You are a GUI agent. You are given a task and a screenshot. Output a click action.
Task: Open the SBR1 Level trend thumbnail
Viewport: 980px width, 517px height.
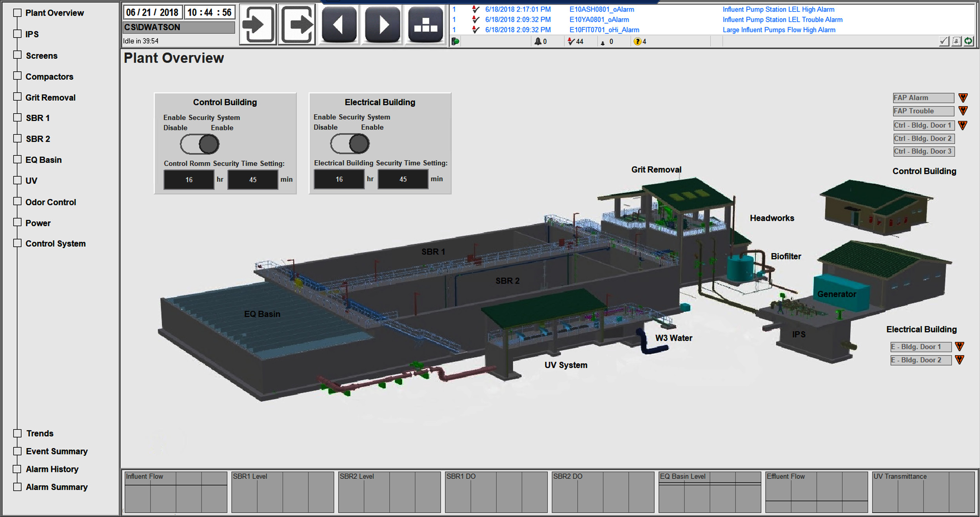coord(283,492)
